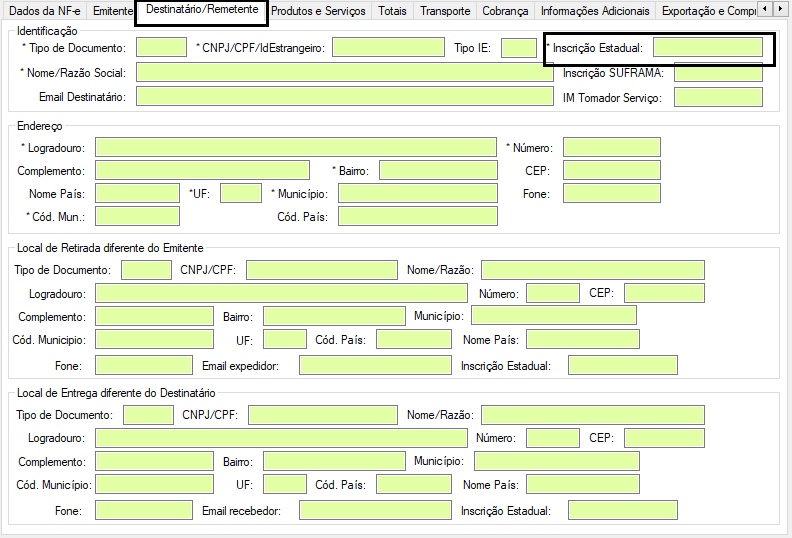This screenshot has width=792, height=538.
Task: Open the Transporte tab
Action: (445, 11)
